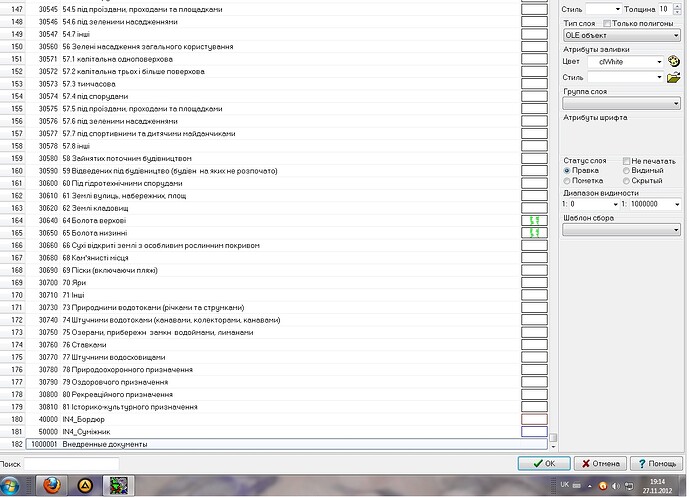Click the vertical scrollbar thumb of the layer list
This screenshot has height=497, width=690.
click(x=554, y=437)
